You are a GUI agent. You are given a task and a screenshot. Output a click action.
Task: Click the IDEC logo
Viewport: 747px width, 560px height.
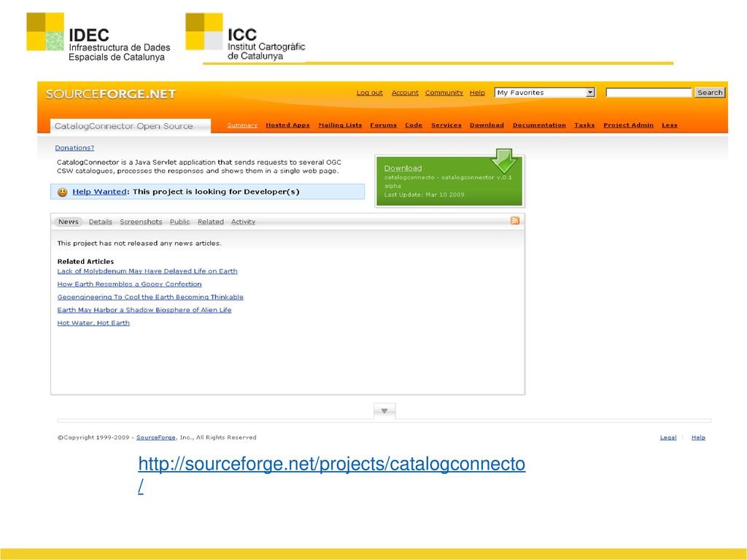(x=98, y=38)
